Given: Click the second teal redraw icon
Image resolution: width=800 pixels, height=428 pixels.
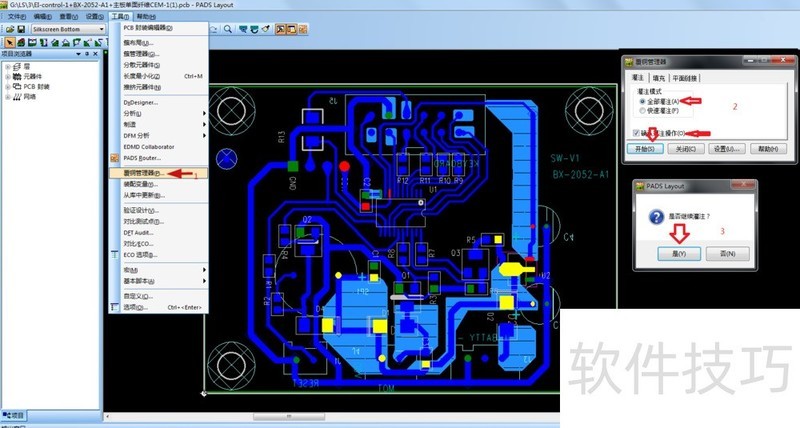Looking at the screenshot, I should coord(254,29).
